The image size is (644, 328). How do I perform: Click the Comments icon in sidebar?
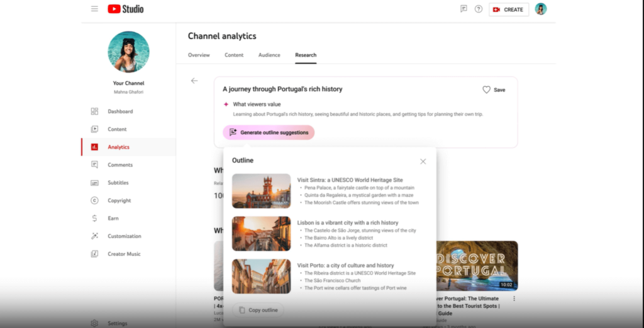point(94,165)
